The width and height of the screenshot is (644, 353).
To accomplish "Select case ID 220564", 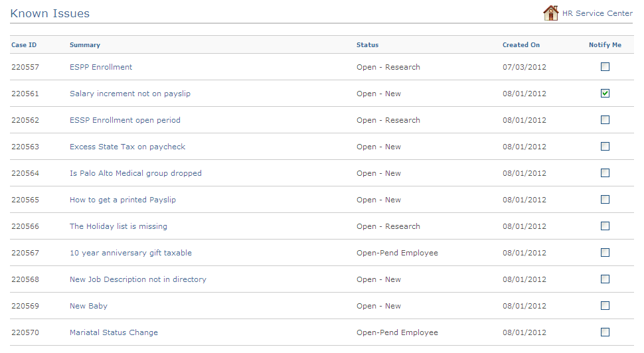I will pyautogui.click(x=25, y=173).
